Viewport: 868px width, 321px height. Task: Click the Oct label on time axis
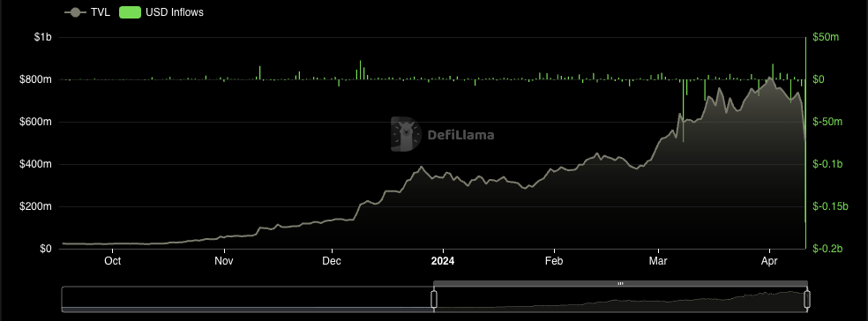pyautogui.click(x=112, y=261)
